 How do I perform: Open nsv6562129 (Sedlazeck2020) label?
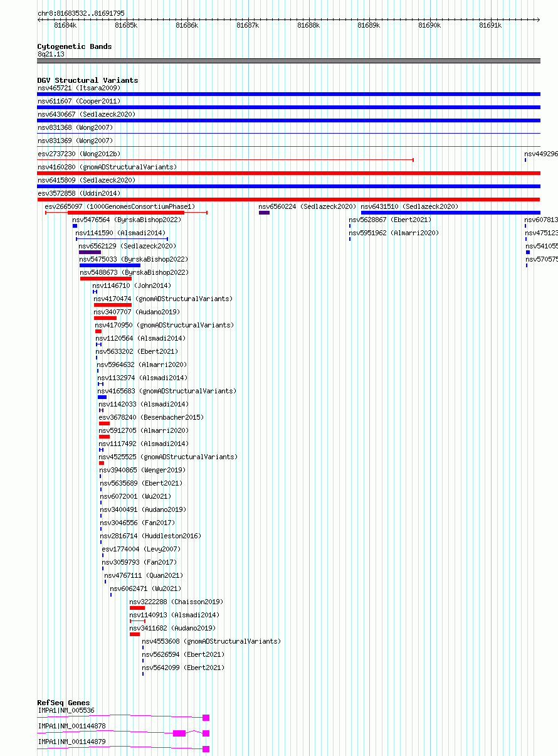click(x=127, y=246)
